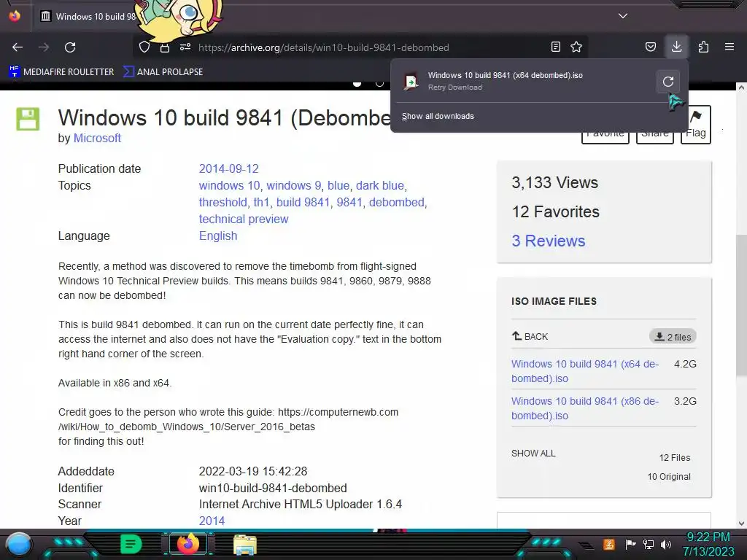Open the technical preview topic link

point(244,219)
